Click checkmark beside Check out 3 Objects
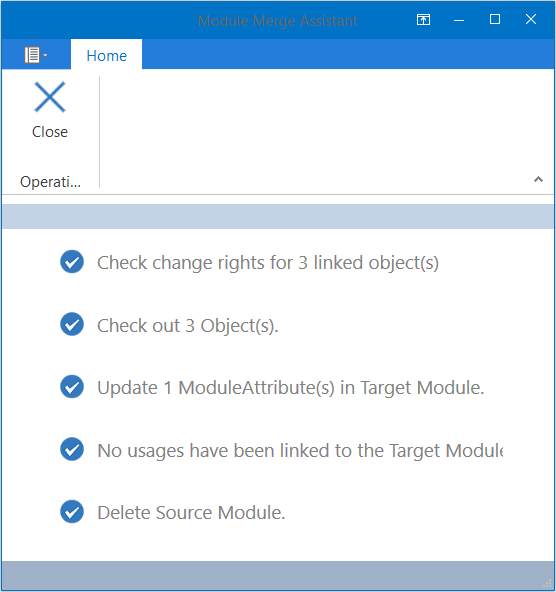Image resolution: width=556 pixels, height=592 pixels. tap(72, 324)
